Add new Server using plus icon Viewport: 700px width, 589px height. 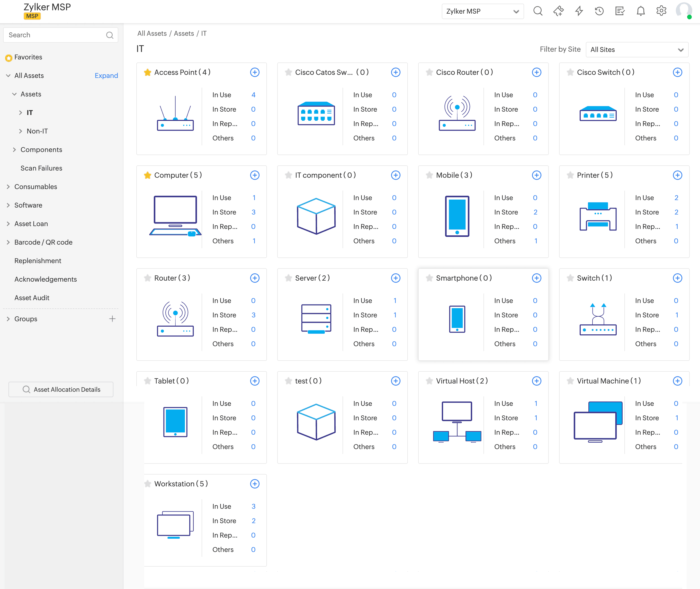point(396,278)
